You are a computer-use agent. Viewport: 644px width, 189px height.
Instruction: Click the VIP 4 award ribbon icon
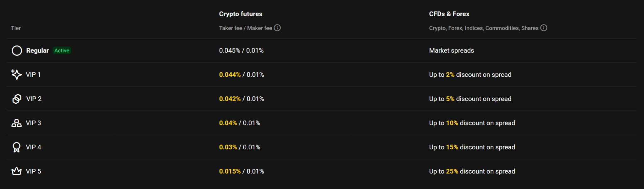coord(16,147)
